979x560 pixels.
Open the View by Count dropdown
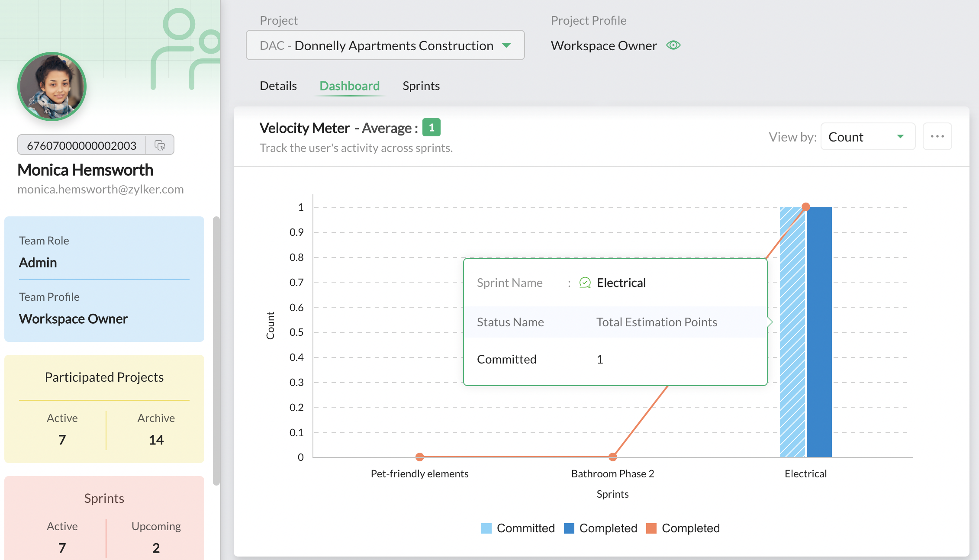pyautogui.click(x=867, y=137)
